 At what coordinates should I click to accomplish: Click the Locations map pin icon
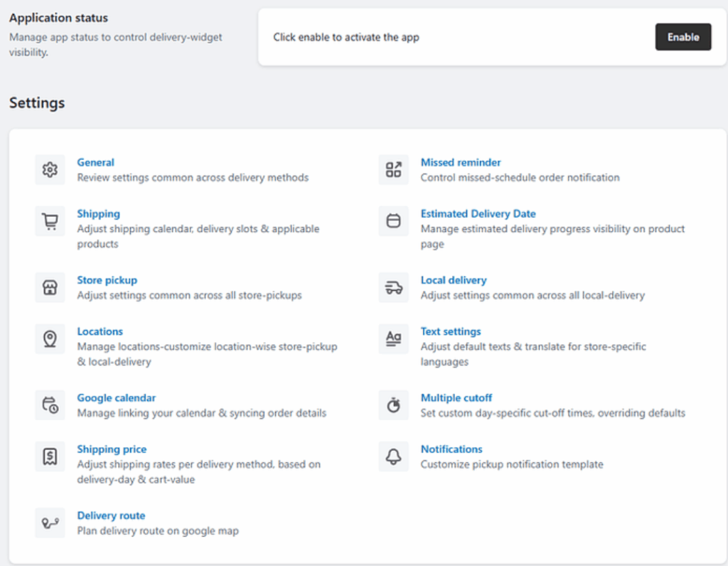point(50,339)
